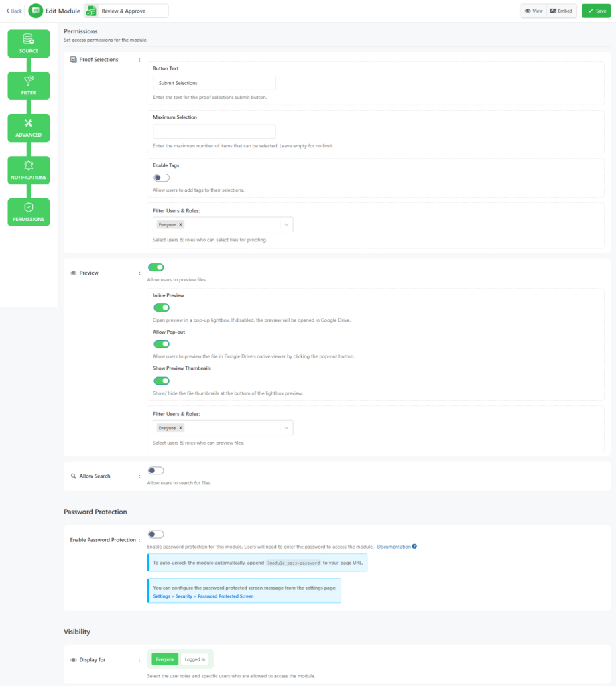The image size is (616, 686).
Task: Click the Advanced tools icon
Action: coord(28,123)
